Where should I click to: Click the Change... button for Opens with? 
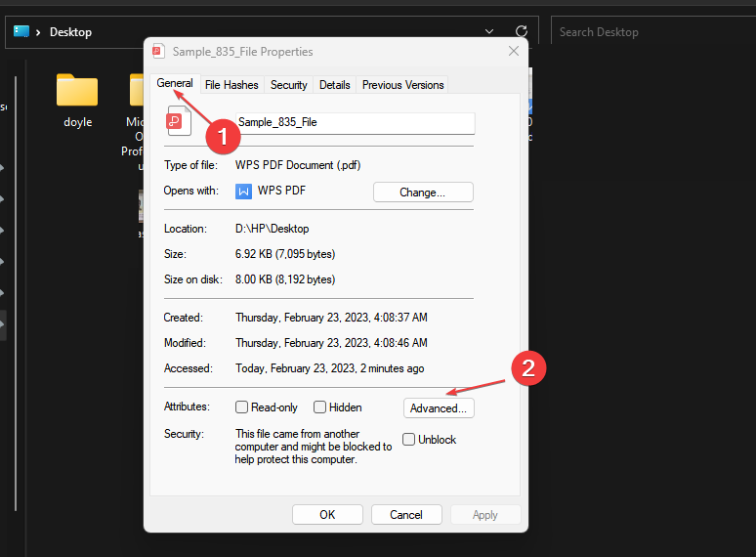click(423, 193)
